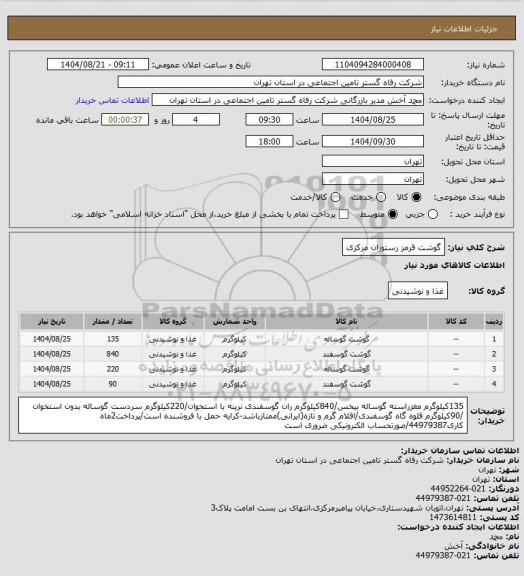Screen dimensions: 524x576
Task: Select row 3 item name گوشت گوساله
Action: click(x=346, y=369)
